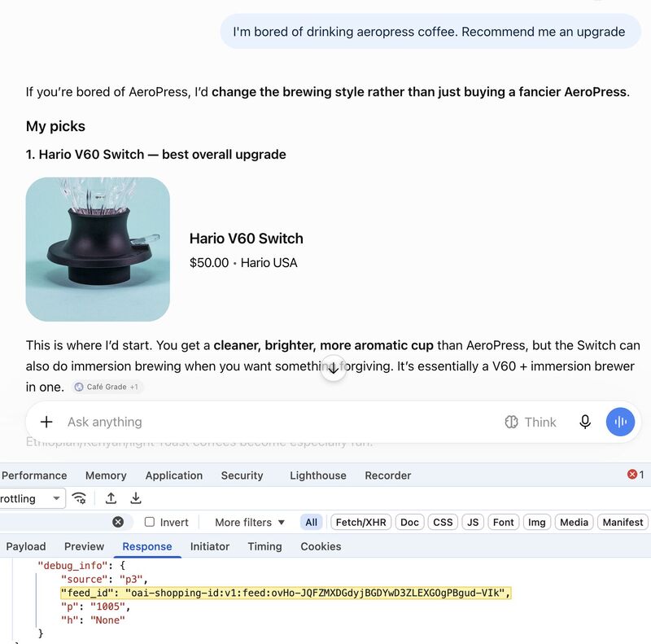Open the red error count badge
This screenshot has height=644, width=651.
point(636,475)
